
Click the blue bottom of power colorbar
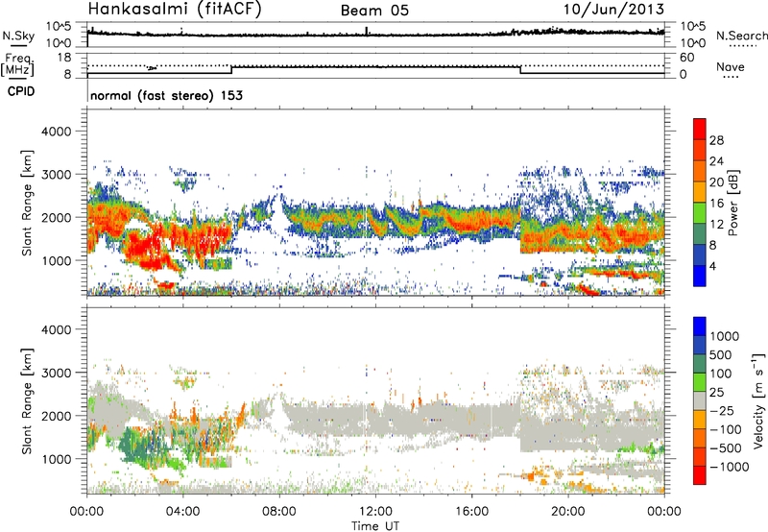point(700,276)
